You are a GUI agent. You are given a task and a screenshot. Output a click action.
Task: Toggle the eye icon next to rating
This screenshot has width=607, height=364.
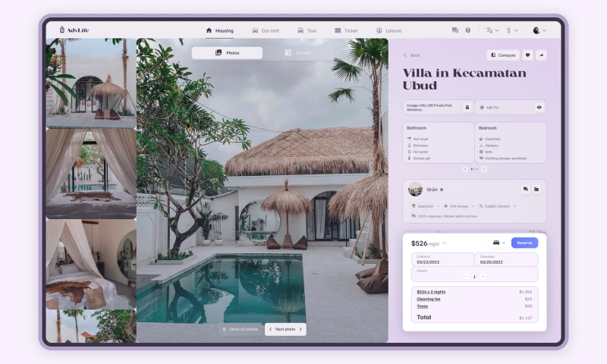coord(539,108)
